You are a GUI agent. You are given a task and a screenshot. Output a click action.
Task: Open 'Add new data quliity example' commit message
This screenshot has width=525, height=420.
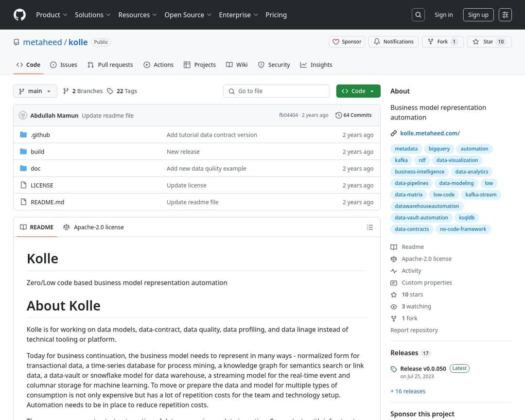[206, 168]
